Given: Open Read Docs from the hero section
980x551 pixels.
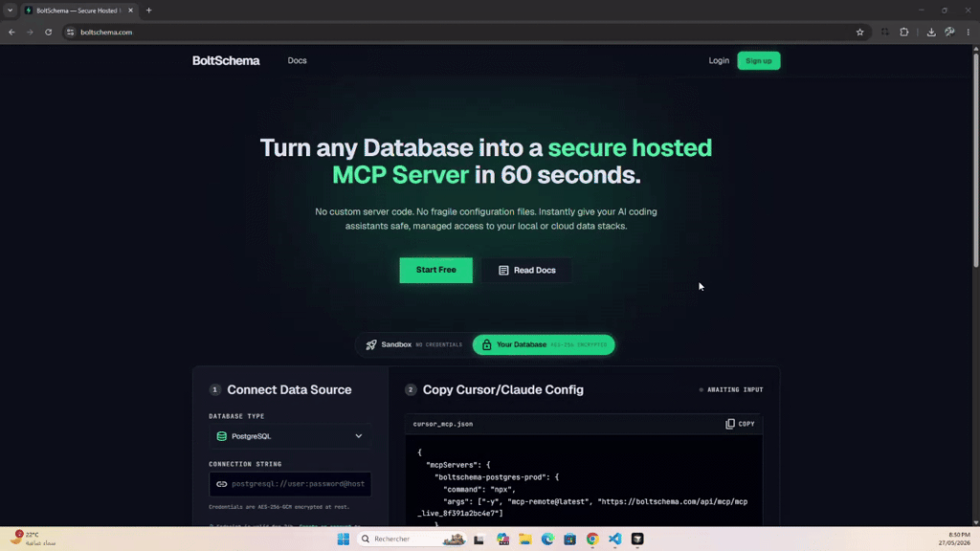Looking at the screenshot, I should [527, 270].
